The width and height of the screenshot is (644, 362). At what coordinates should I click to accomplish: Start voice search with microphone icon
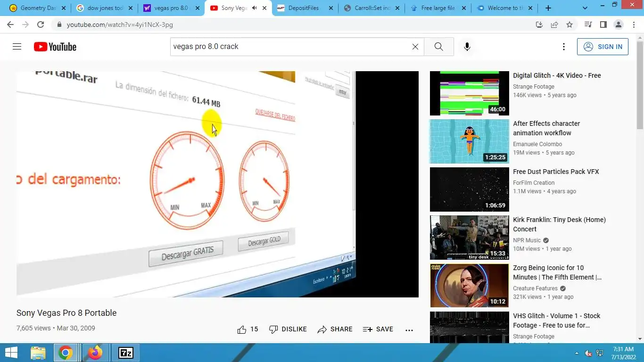click(467, 47)
